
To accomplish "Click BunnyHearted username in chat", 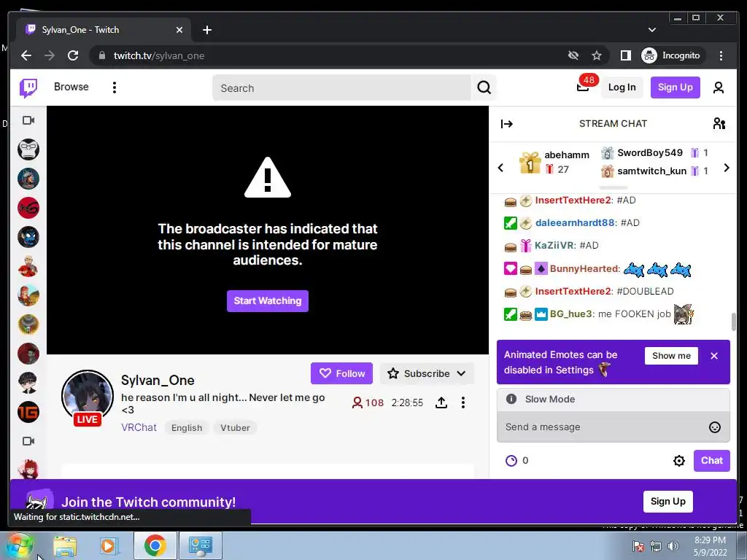I will point(584,268).
